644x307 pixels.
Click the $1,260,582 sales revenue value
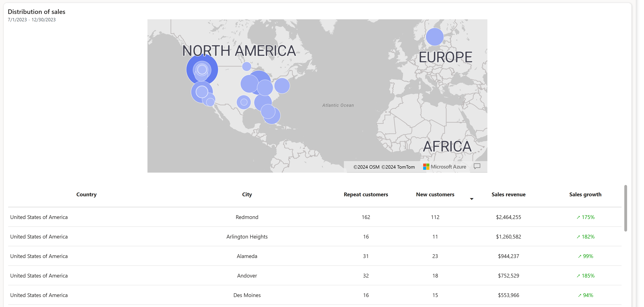(508, 237)
